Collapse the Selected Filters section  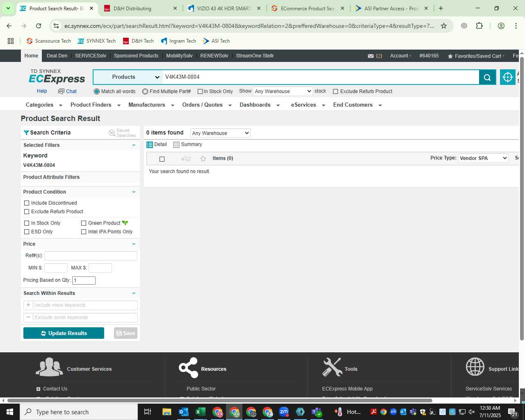point(134,145)
